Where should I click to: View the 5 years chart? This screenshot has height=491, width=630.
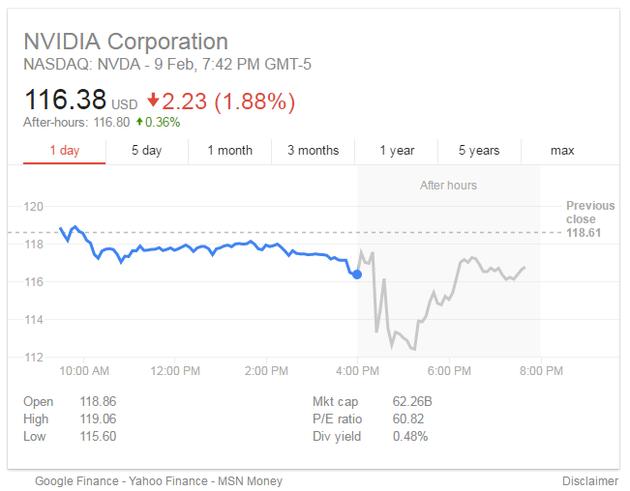tap(479, 151)
